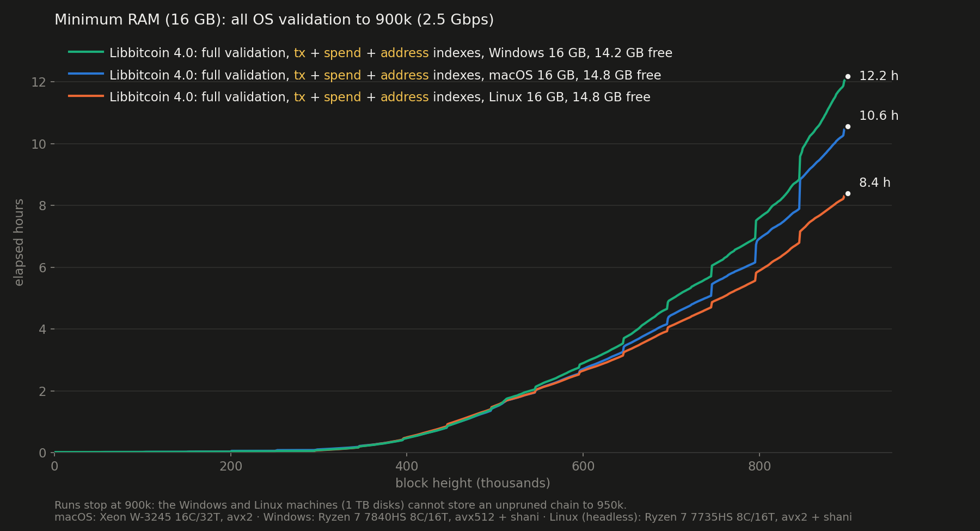Click the white endpoint dot beside 12.2 h
980x531 pixels.
click(x=848, y=77)
